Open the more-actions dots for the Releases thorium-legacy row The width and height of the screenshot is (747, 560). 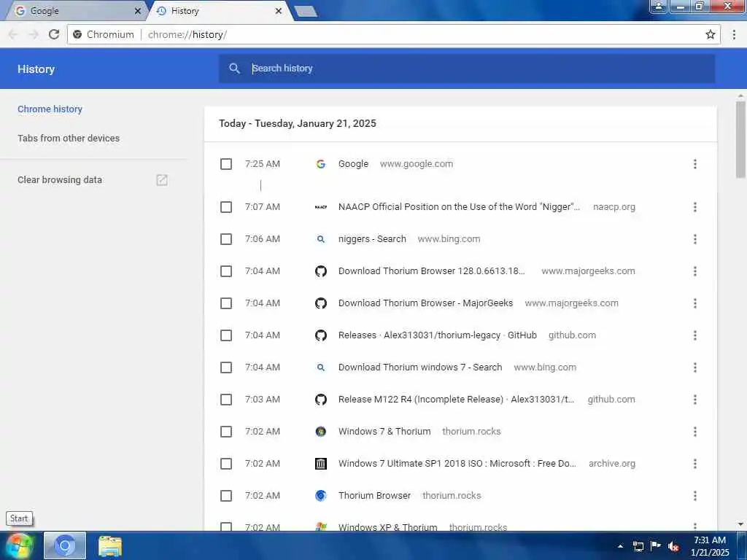click(x=695, y=335)
